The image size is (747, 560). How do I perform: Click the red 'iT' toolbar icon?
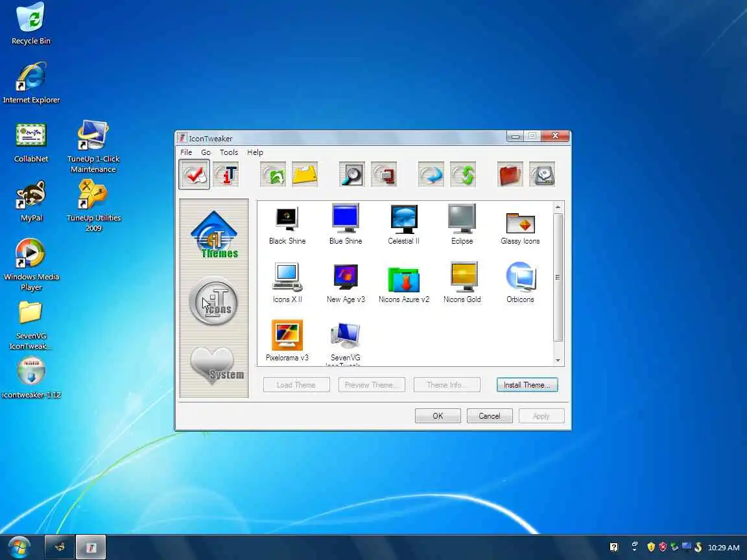point(226,174)
